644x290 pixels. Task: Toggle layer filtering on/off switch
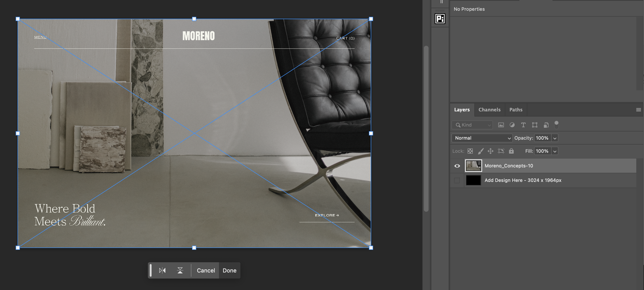[556, 124]
